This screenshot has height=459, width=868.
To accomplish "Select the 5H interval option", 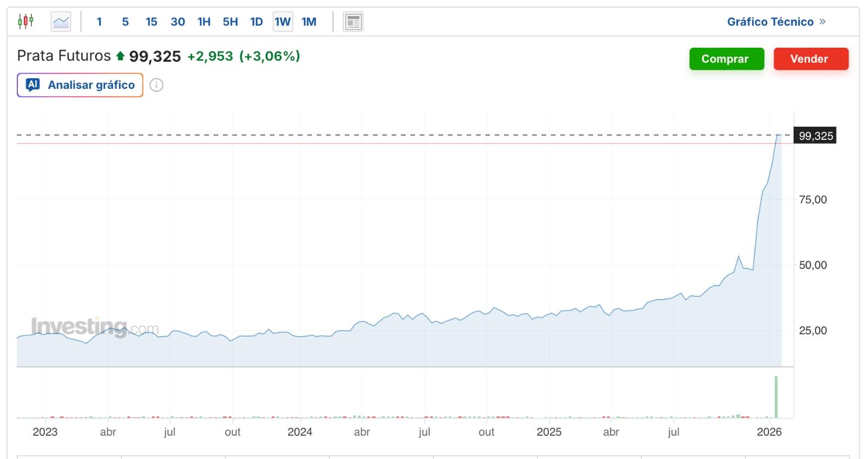I will coord(230,22).
